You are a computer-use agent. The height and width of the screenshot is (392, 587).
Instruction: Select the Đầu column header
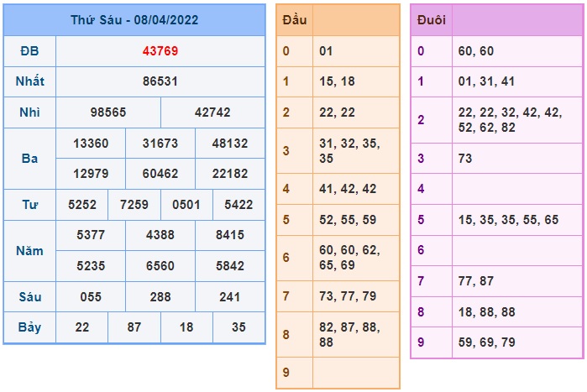point(295,20)
